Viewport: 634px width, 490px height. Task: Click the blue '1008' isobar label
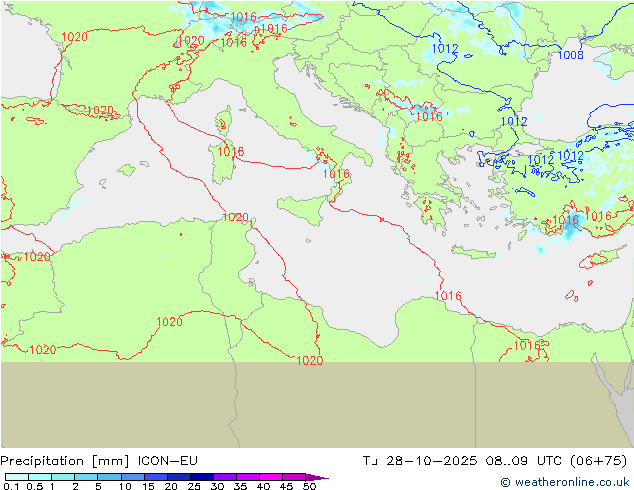(x=571, y=55)
